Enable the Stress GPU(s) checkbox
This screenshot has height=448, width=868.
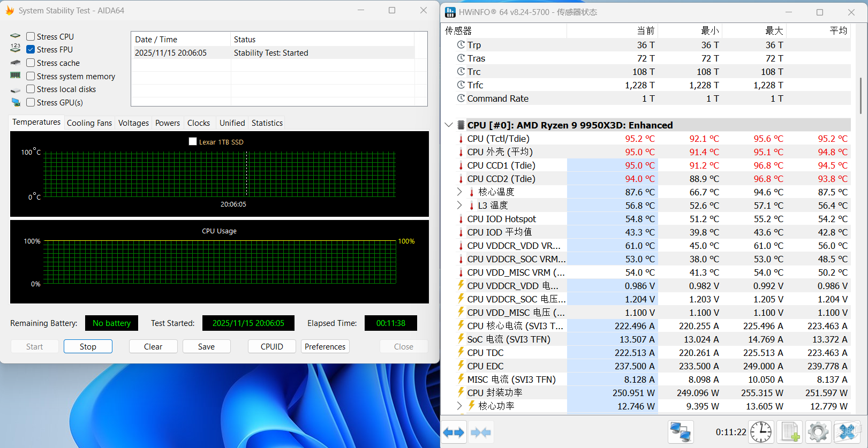tap(31, 102)
